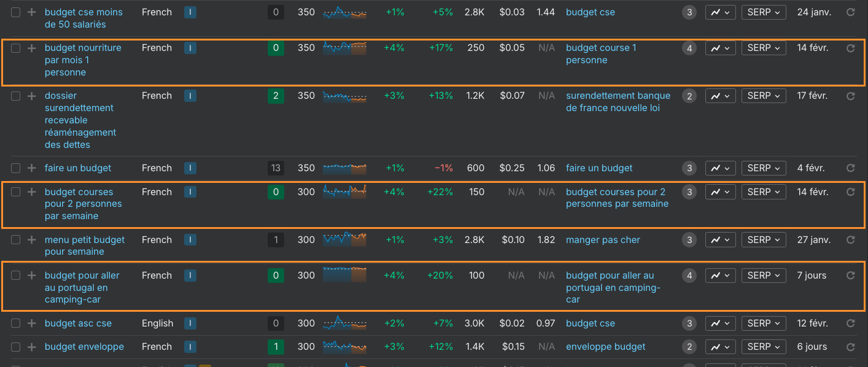Screen dimensions: 868x367
Task: Click refresh icon for dossier surendettement row
Action: [x=850, y=96]
